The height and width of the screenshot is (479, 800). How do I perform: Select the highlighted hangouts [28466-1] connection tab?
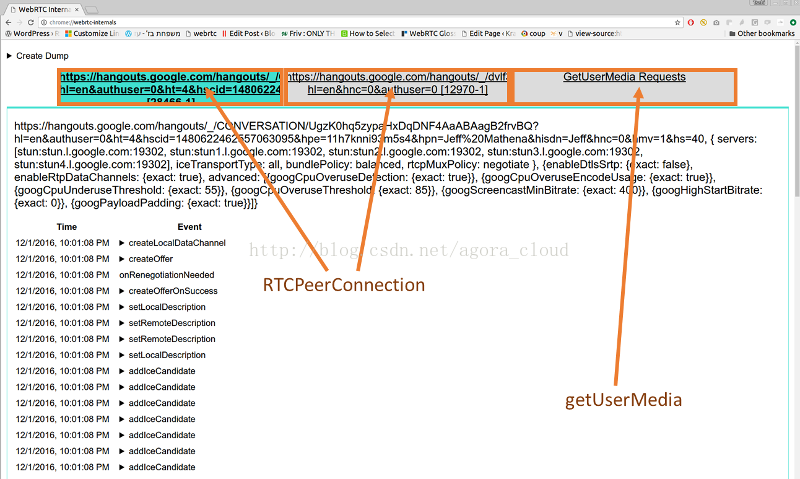(170, 87)
